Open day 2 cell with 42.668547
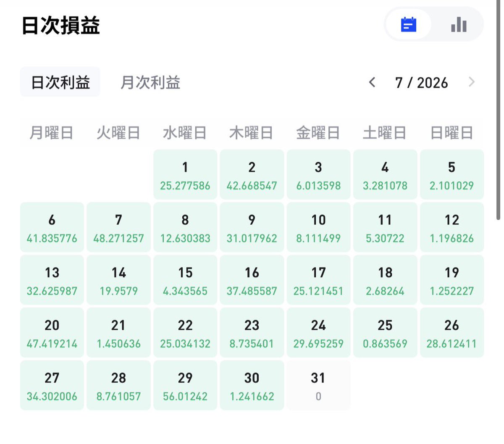Viewport: 504px width, 444px height. point(252,174)
